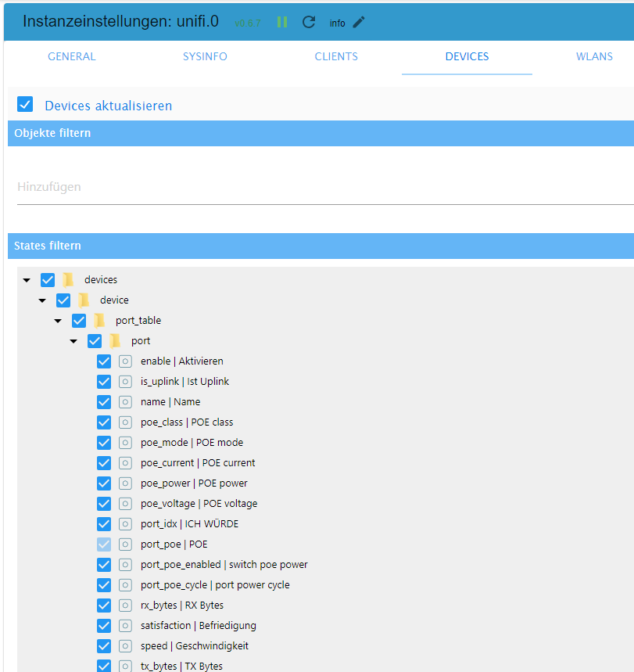Click state icon beside is_uplink
The height and width of the screenshot is (672, 634).
click(125, 382)
